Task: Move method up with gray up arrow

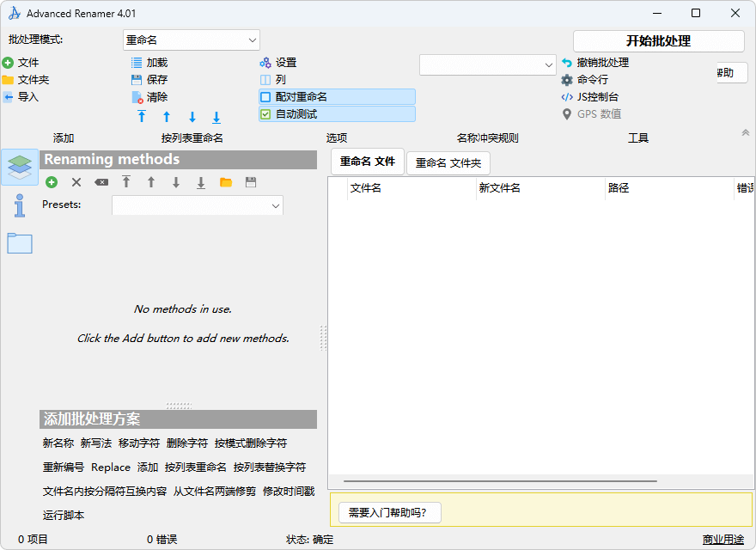Action: (151, 182)
